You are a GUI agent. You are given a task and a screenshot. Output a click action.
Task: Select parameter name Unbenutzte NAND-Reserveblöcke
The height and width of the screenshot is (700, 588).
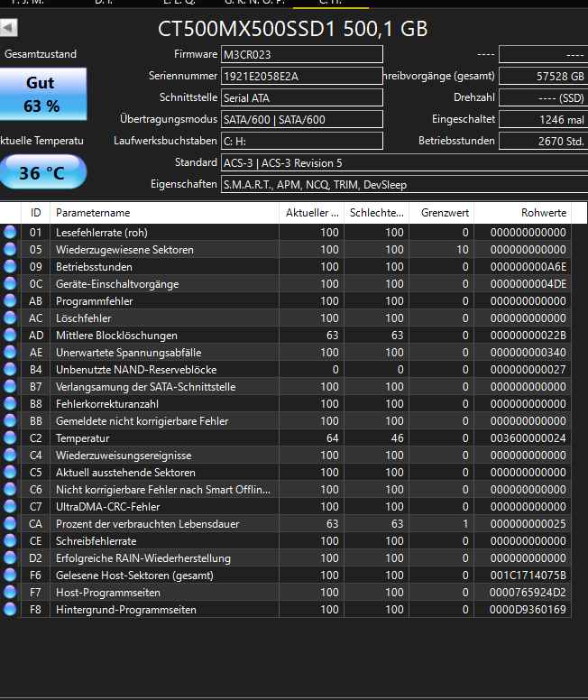pyautogui.click(x=136, y=370)
